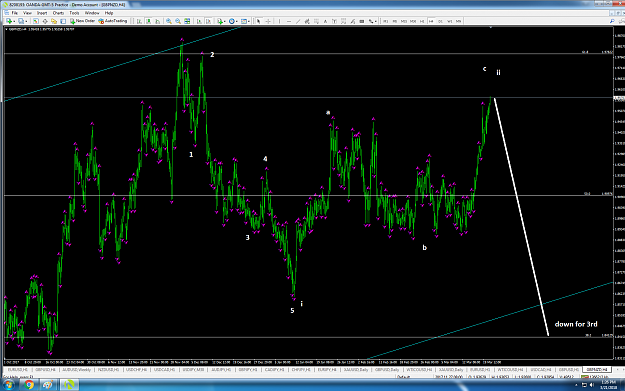
Task: Select the equidistant channel tool
Action: 307,21
